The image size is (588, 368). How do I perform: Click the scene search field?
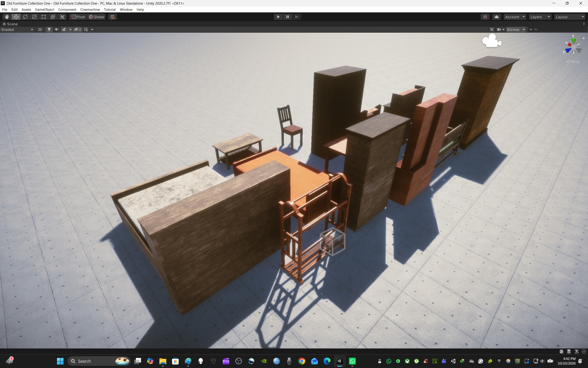(x=558, y=29)
